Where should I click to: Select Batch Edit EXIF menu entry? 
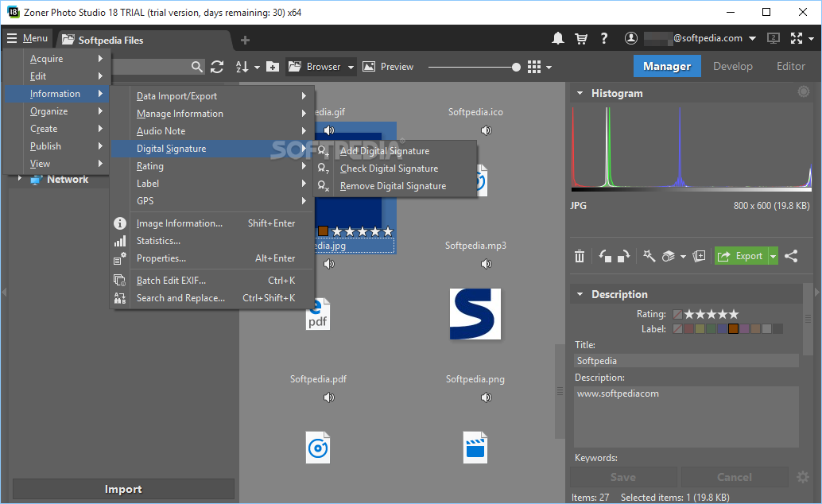pyautogui.click(x=212, y=281)
